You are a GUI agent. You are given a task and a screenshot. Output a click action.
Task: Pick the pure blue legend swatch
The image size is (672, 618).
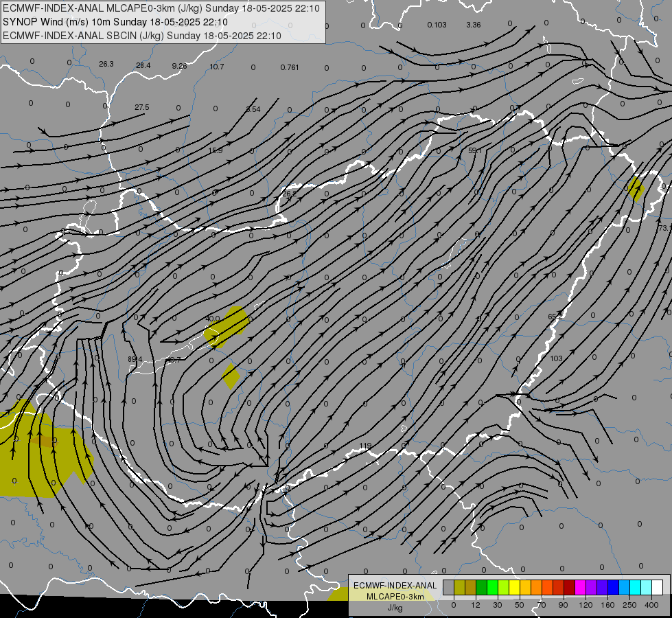pyautogui.click(x=613, y=588)
